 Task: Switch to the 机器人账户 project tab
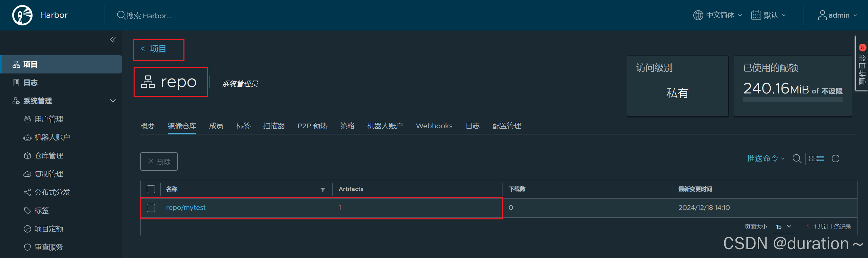385,126
